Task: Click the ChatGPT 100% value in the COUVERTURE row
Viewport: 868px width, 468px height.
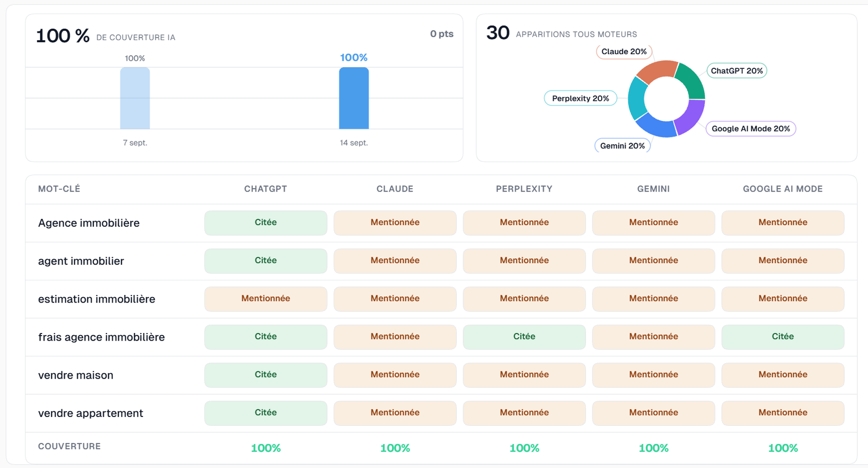Action: pyautogui.click(x=266, y=448)
